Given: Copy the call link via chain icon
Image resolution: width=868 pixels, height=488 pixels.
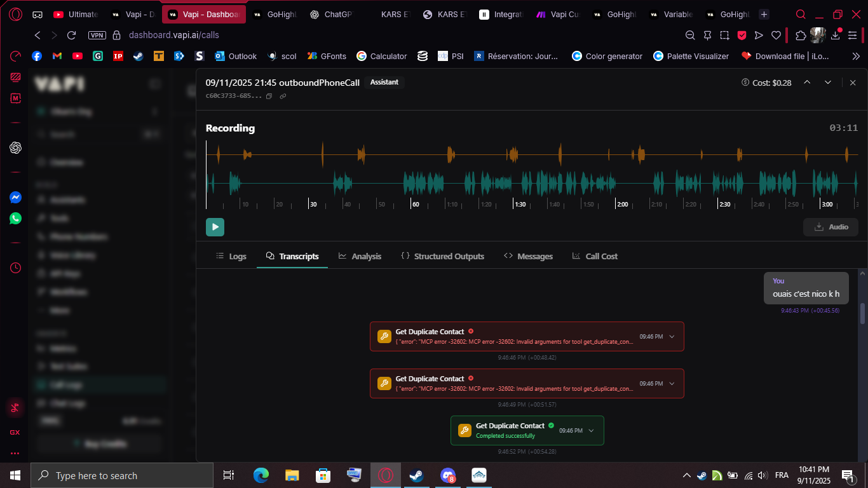Looking at the screenshot, I should pos(283,96).
